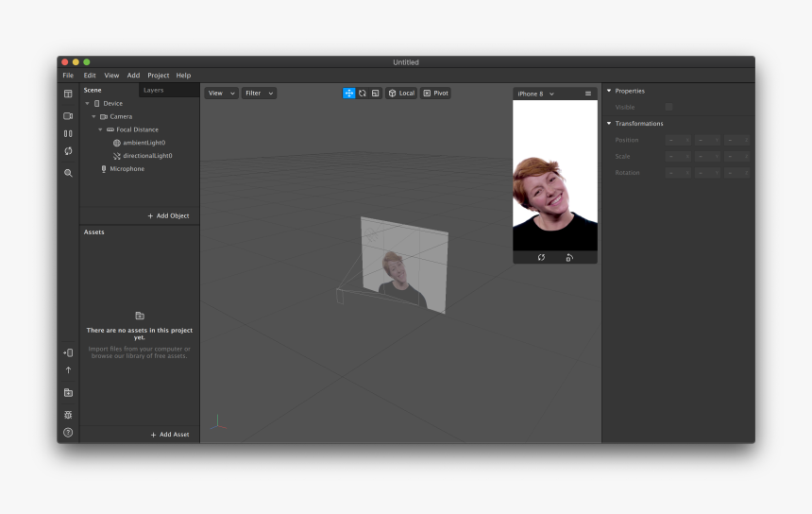Pause the preview using the sidebar pause icon
Screen dimensions: 812x514
coord(68,133)
